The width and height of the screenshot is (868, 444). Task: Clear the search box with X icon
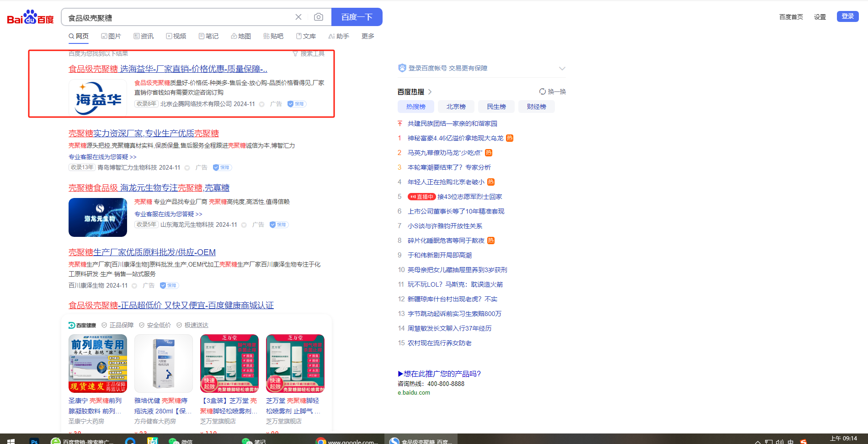[298, 17]
